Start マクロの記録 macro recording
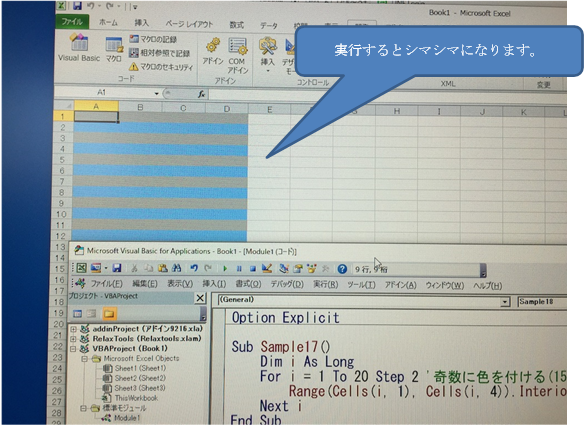The width and height of the screenshot is (584, 425). [x=153, y=39]
